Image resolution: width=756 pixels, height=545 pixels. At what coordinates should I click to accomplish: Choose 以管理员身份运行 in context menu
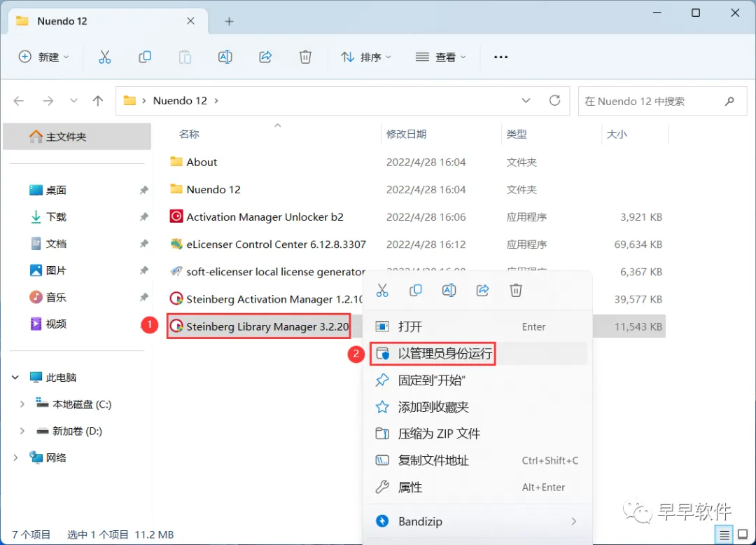click(477, 354)
